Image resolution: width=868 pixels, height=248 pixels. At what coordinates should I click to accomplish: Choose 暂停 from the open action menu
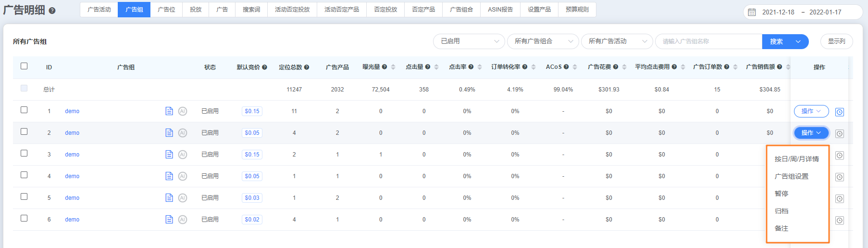781,194
